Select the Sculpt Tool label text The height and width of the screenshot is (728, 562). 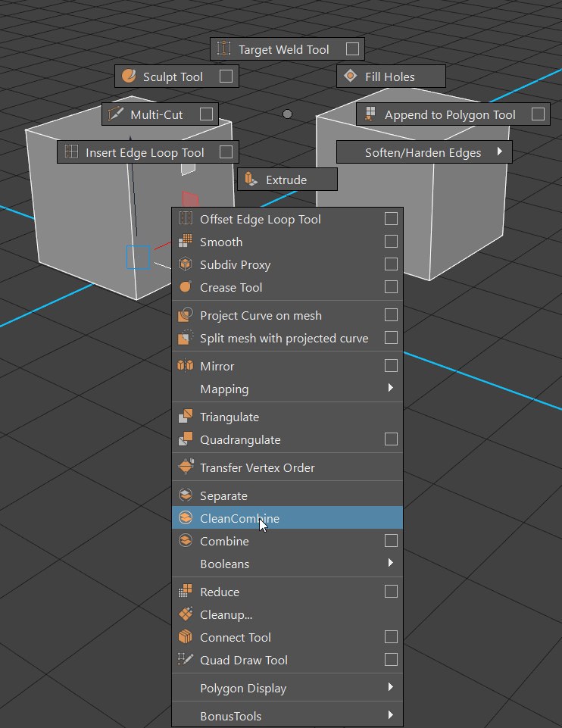(173, 77)
